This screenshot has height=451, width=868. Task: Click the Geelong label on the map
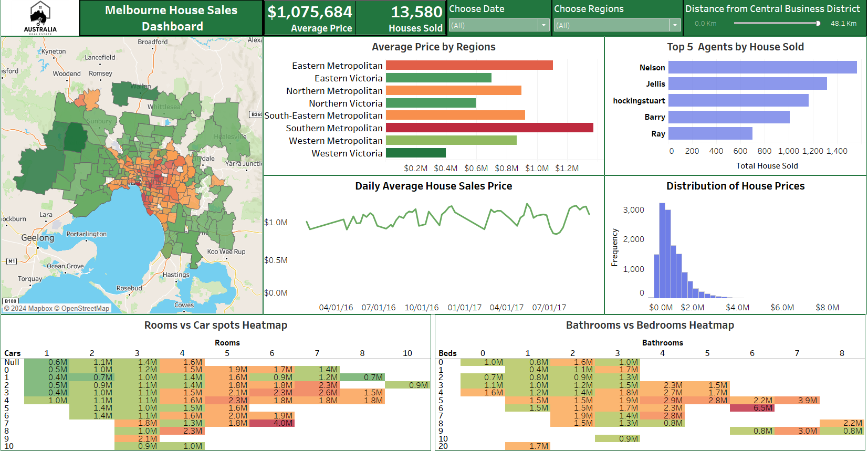pos(37,238)
